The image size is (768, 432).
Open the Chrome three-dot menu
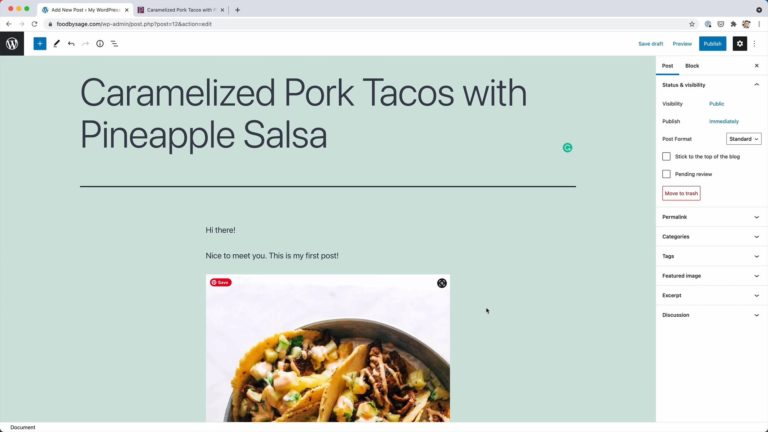(759, 24)
